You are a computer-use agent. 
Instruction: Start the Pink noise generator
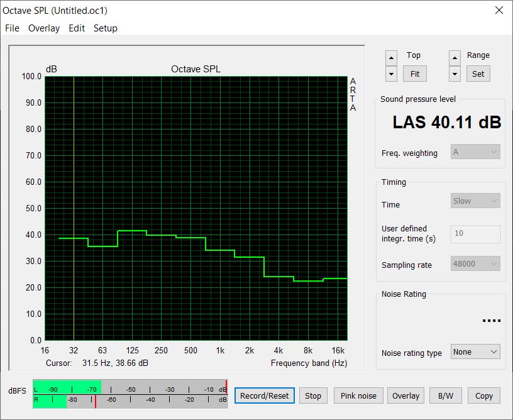(358, 396)
